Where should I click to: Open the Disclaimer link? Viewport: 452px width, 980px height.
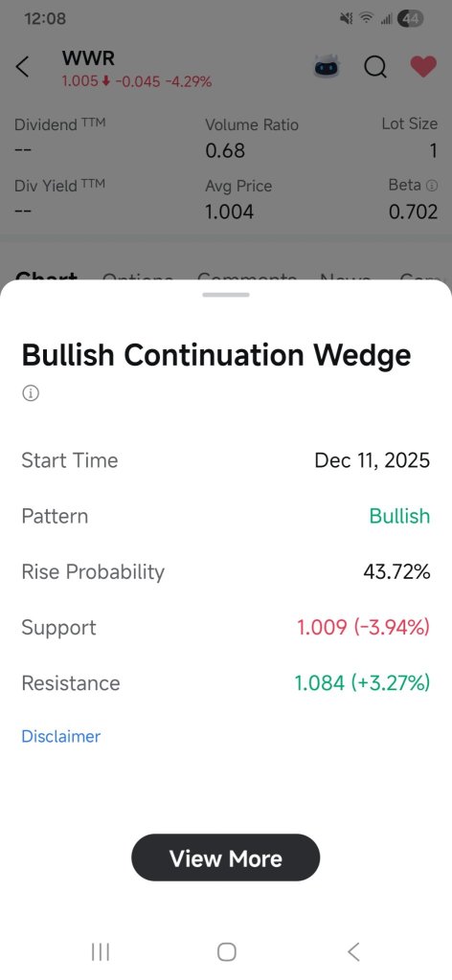60,736
